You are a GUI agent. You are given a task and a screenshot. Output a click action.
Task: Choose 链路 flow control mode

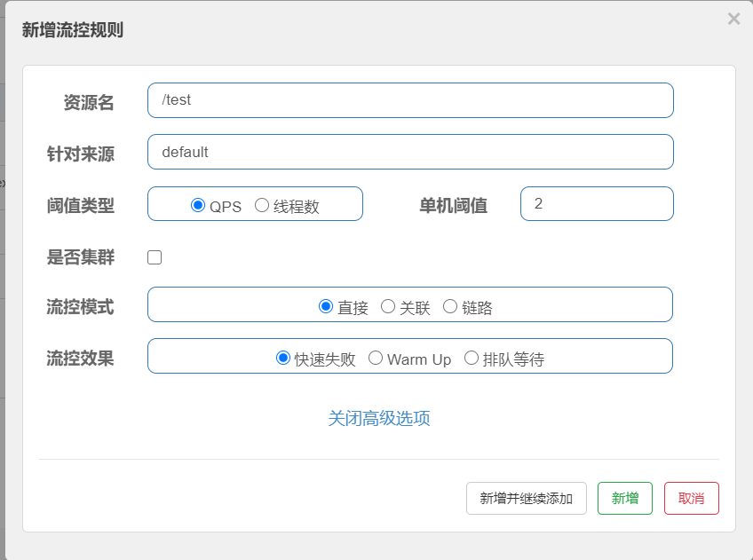click(x=450, y=306)
